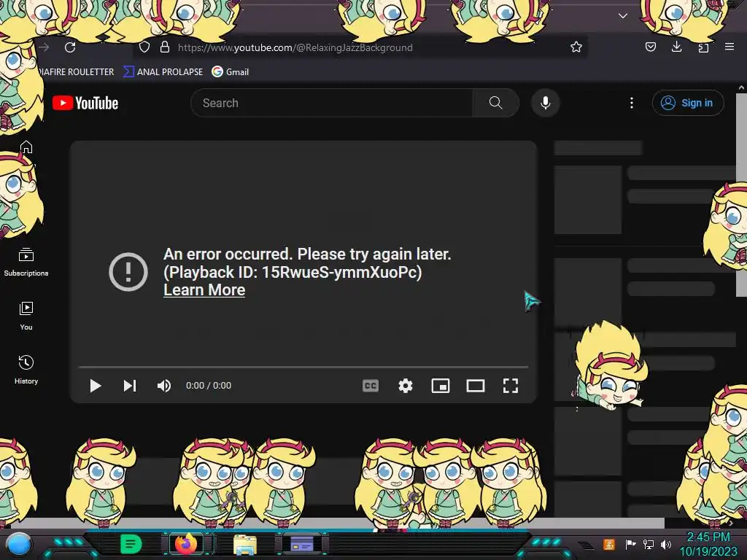
Task: Open File Explorer from the taskbar
Action: 245,544
